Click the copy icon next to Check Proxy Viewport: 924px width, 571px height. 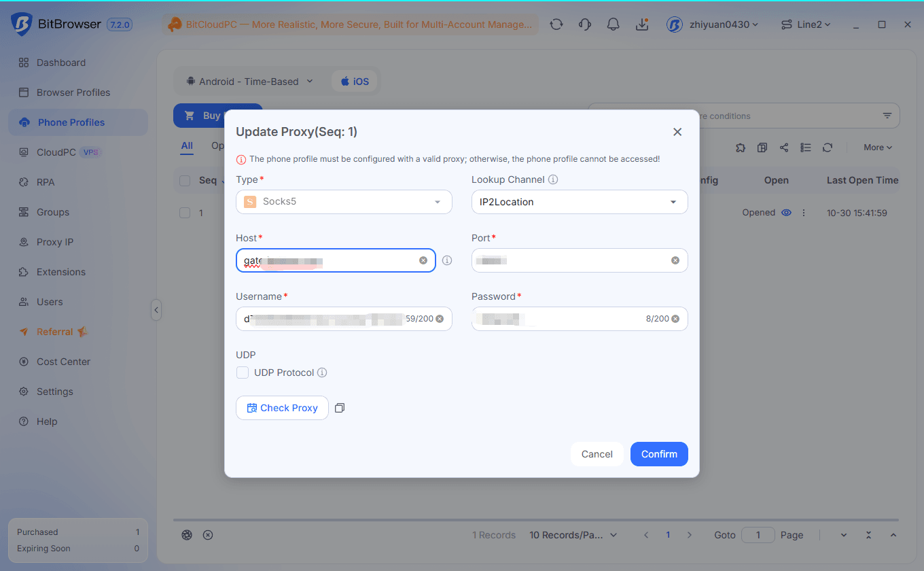pyautogui.click(x=340, y=408)
